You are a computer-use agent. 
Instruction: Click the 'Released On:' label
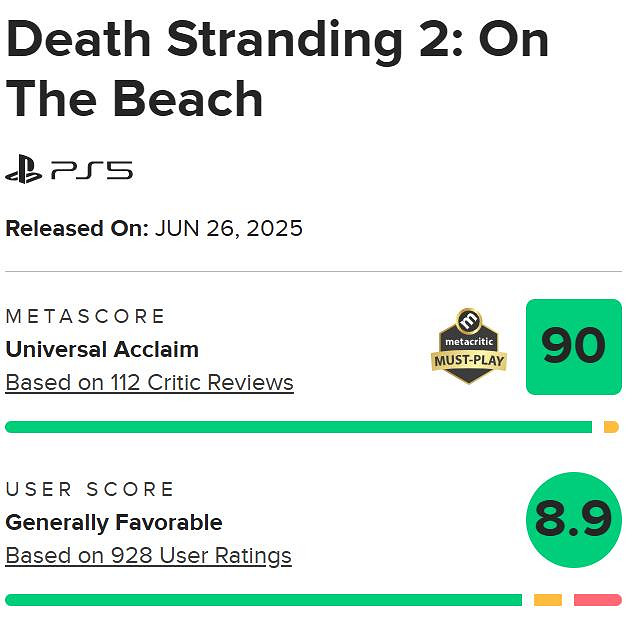(77, 228)
